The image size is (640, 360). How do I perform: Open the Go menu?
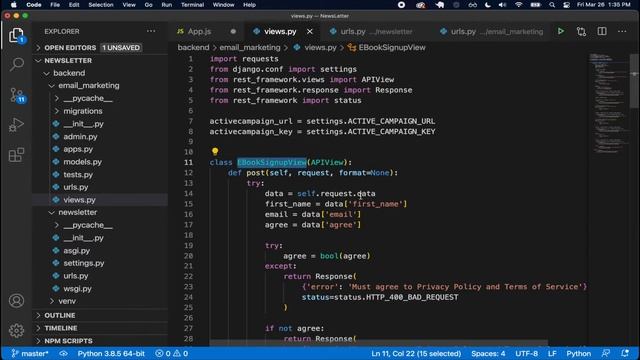click(x=149, y=5)
